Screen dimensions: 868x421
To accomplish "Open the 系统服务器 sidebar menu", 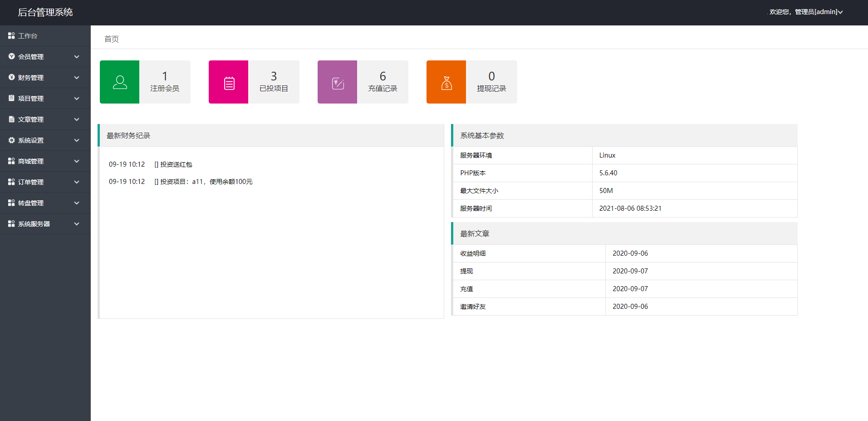I will click(45, 224).
